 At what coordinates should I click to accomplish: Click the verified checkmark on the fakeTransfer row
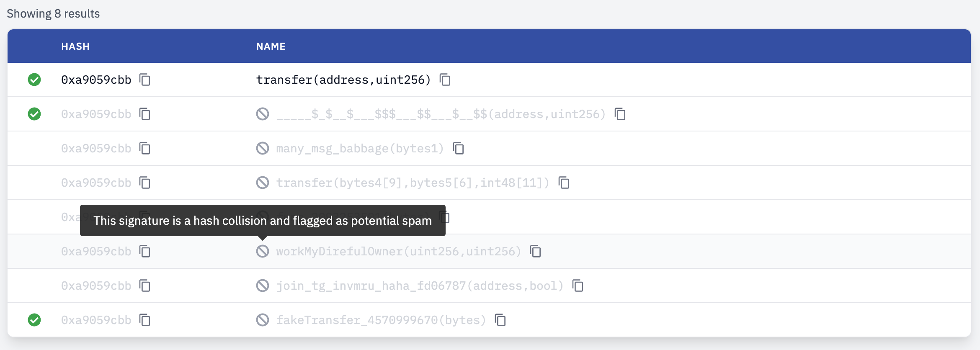click(35, 320)
